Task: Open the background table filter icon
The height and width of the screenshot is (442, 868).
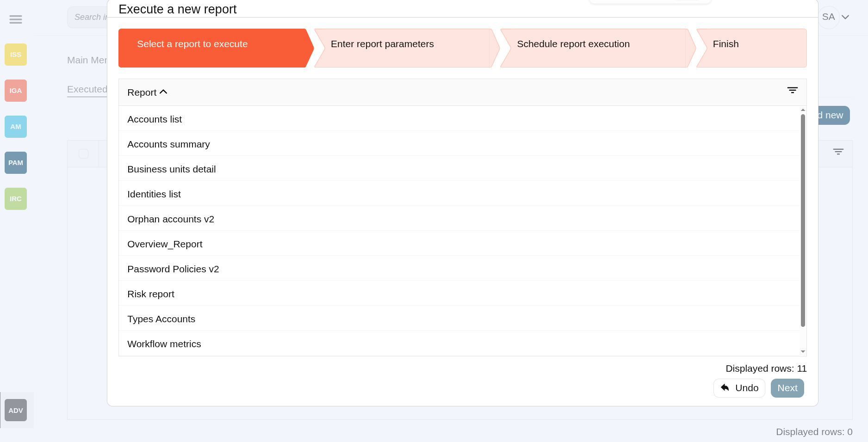Action: (x=838, y=152)
